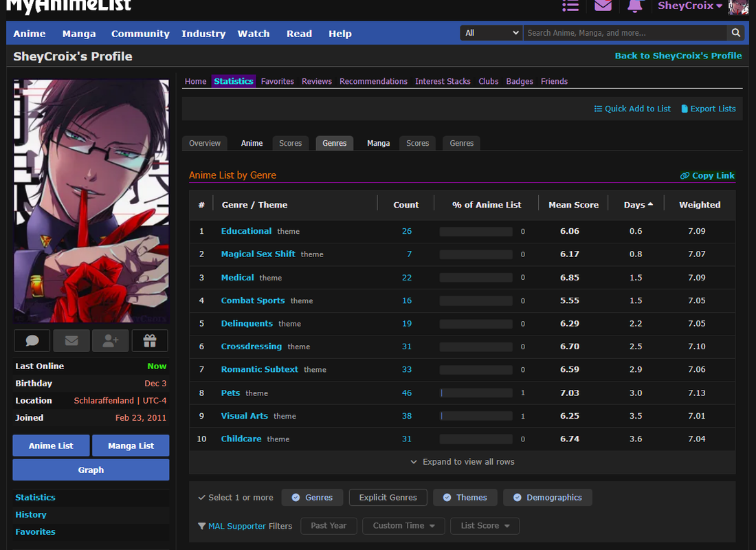Switch to the Friends profile tab
The width and height of the screenshot is (756, 550).
[554, 81]
